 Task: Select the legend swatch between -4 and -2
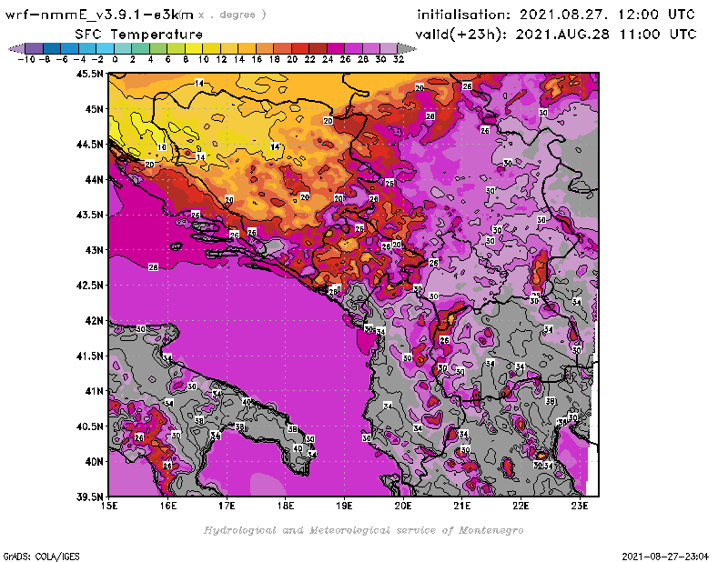point(87,48)
